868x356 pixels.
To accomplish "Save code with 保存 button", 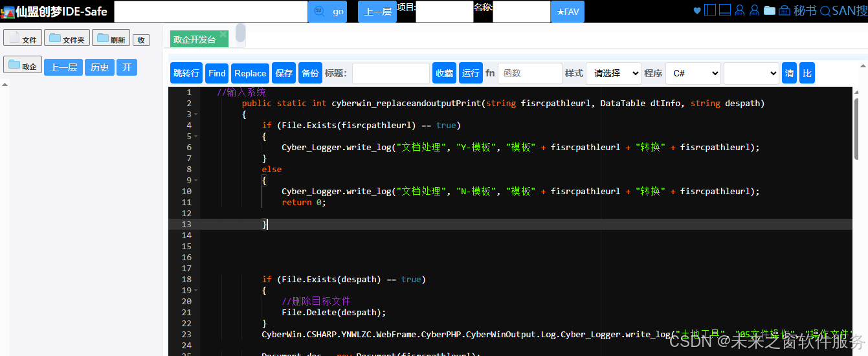I will (284, 73).
